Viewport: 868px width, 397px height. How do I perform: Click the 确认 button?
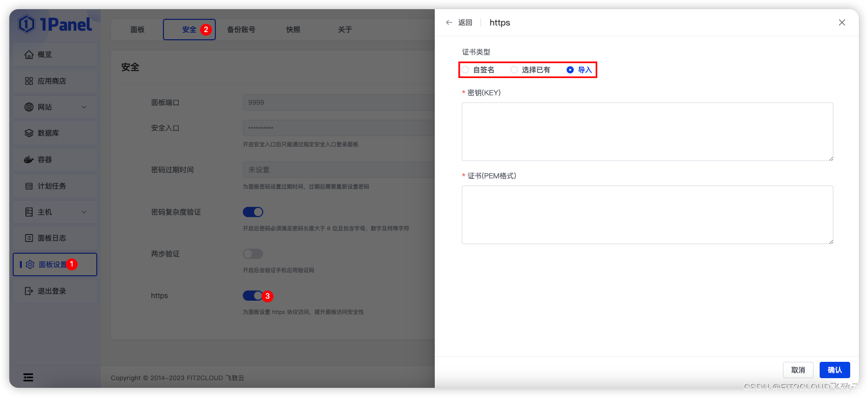[x=835, y=370]
